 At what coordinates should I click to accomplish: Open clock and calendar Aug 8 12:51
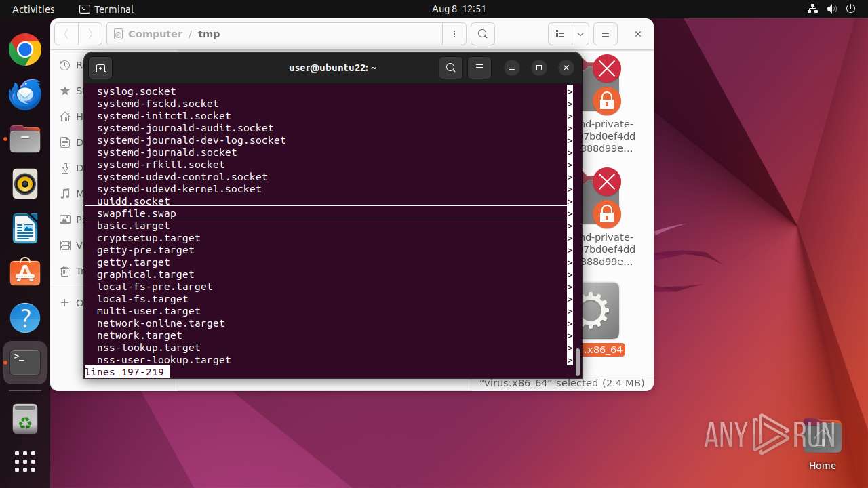coord(459,9)
